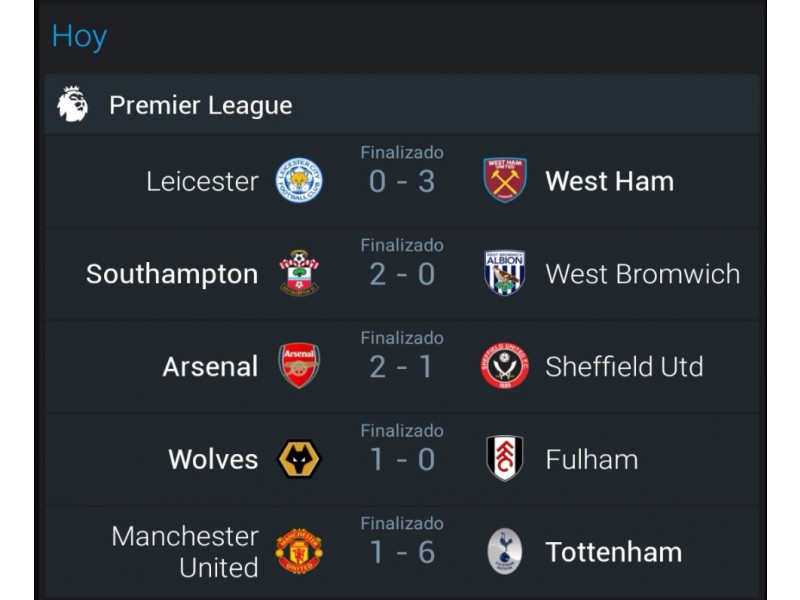Click the Sheffield United crest
The image size is (800, 600).
(x=505, y=366)
